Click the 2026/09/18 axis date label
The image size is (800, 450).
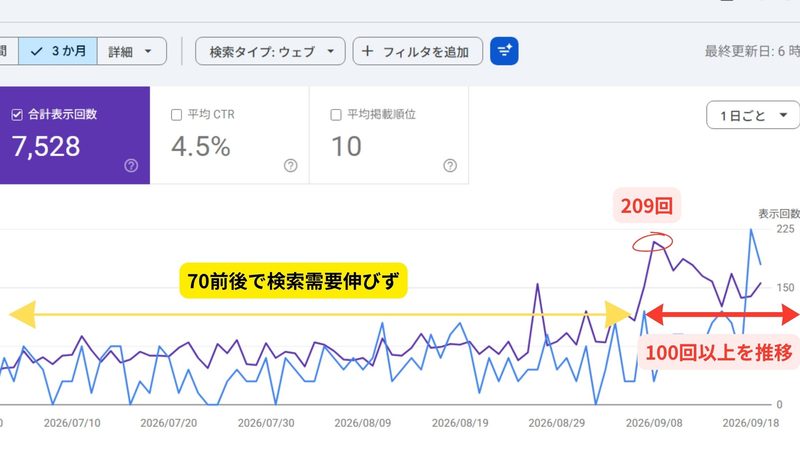pos(751,423)
